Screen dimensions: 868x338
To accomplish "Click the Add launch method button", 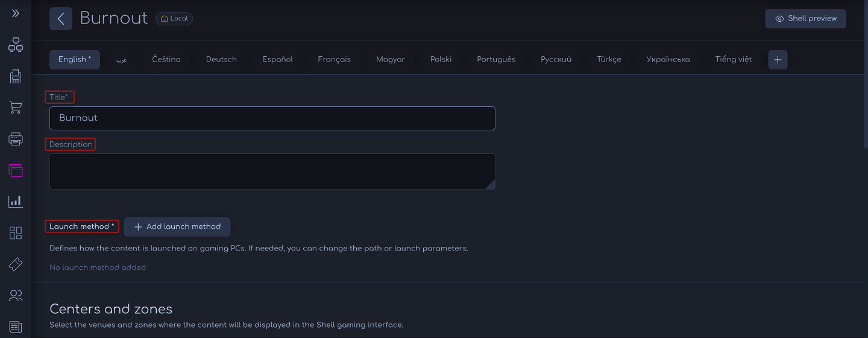I will coord(177,227).
